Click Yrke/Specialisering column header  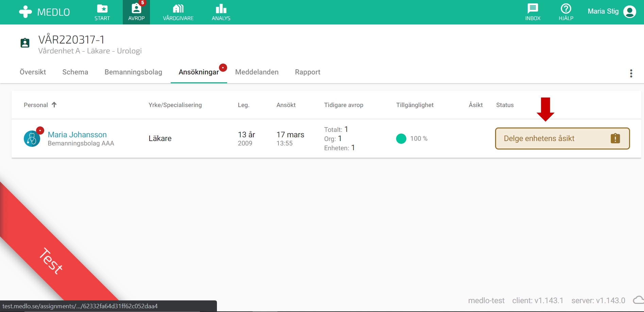pos(175,105)
